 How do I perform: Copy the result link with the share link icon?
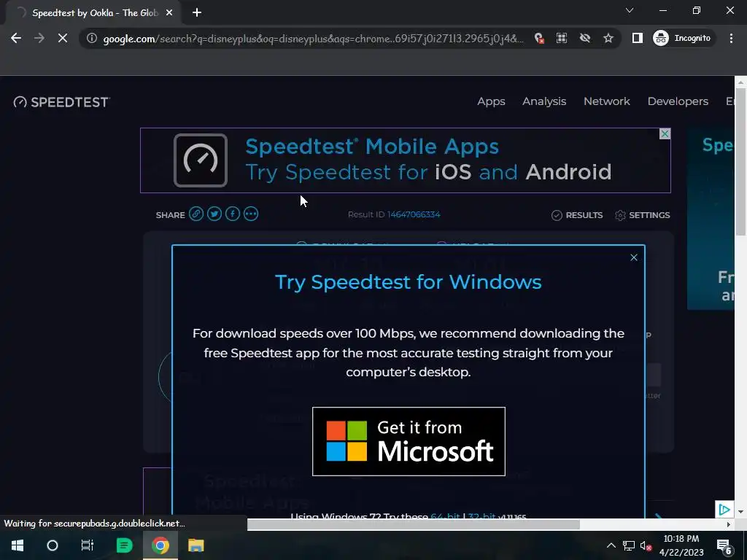196,214
